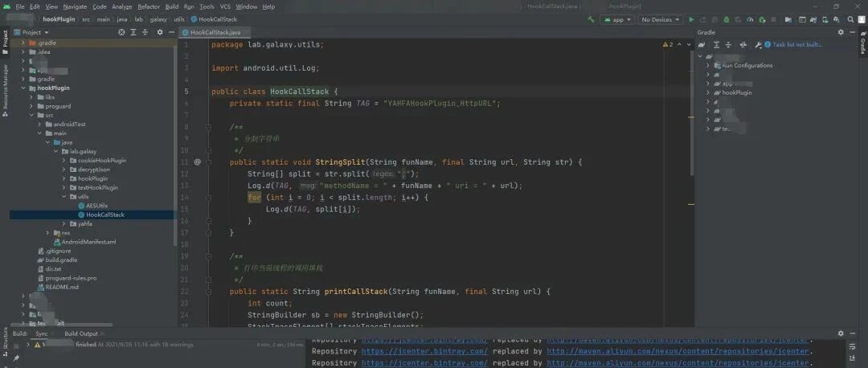Screen dimensions: 868x368
Task: Expand the .gradle folder
Action: click(23, 43)
